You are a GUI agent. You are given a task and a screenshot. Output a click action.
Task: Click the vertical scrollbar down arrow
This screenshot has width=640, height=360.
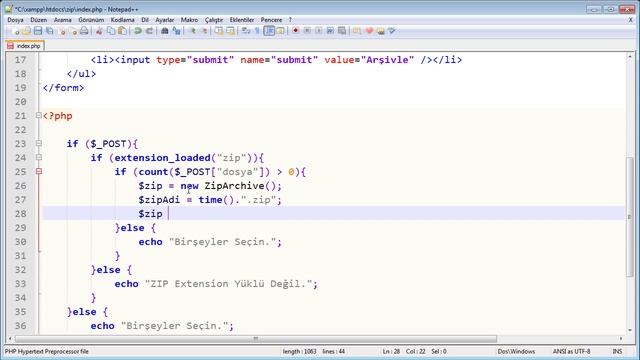coord(630,330)
